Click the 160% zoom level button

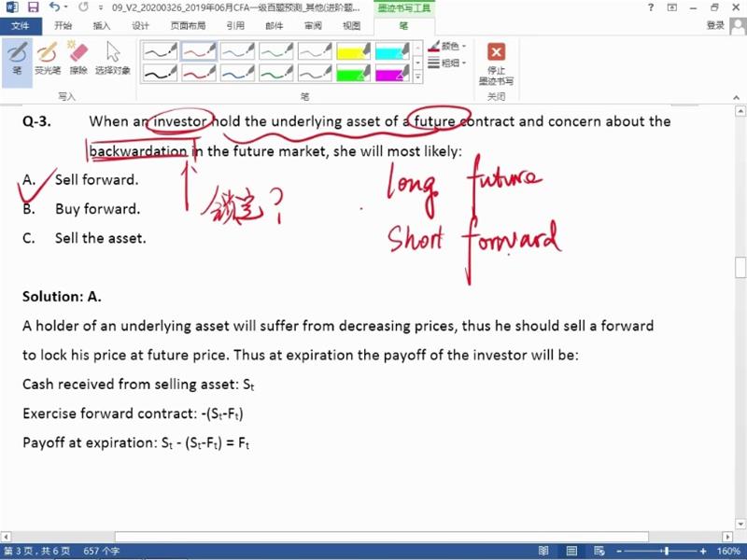pyautogui.click(x=728, y=552)
